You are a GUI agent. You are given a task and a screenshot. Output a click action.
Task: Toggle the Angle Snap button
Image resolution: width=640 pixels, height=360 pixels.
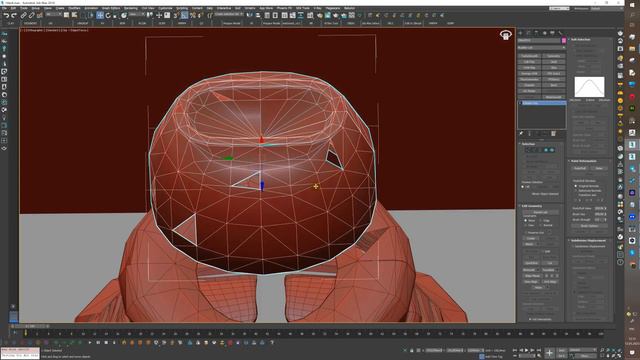[x=184, y=16]
